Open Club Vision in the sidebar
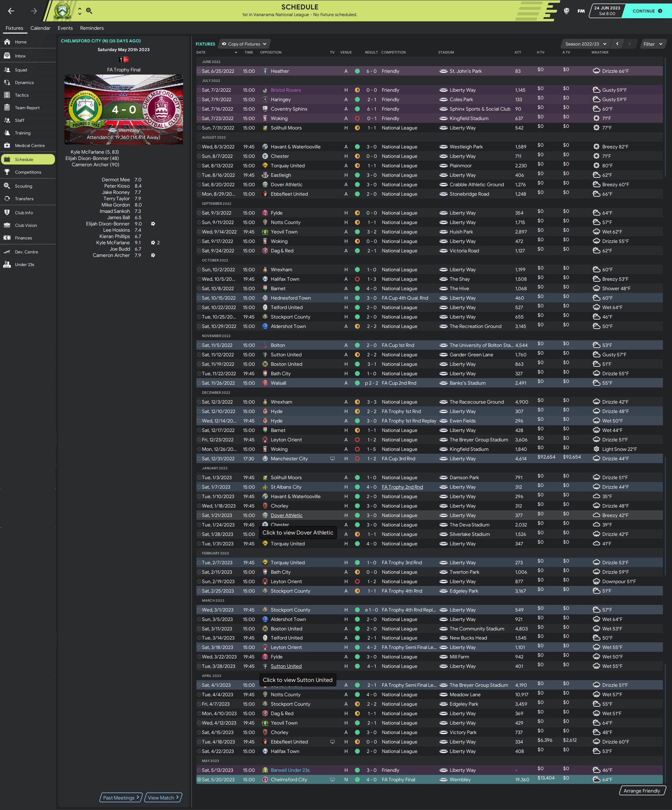This screenshot has height=810, width=672. click(x=28, y=225)
